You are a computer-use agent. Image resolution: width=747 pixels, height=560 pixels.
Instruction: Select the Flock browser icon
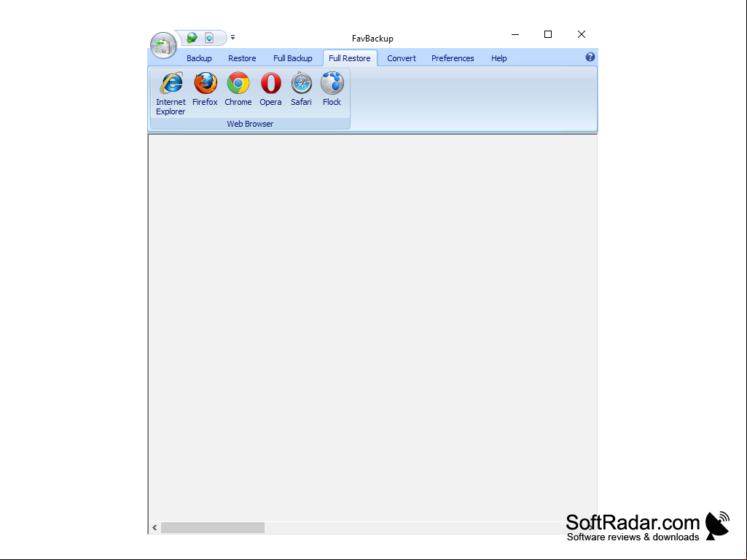(332, 89)
